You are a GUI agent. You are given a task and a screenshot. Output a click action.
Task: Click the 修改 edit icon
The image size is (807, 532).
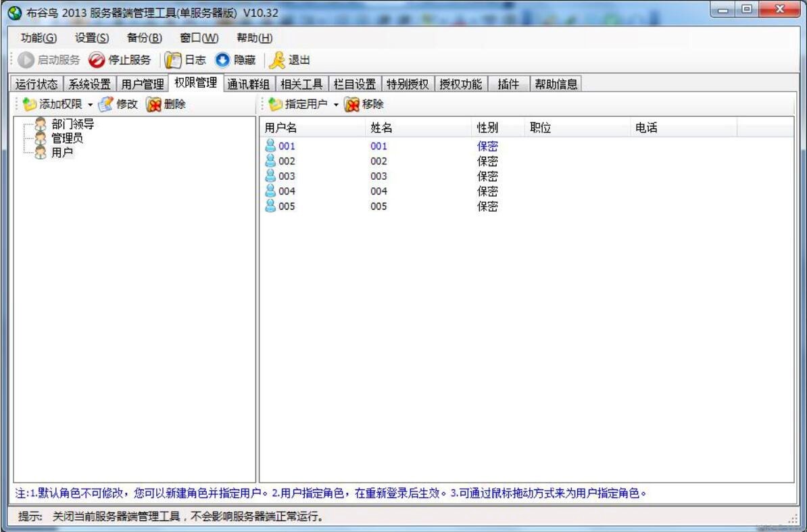coord(105,105)
